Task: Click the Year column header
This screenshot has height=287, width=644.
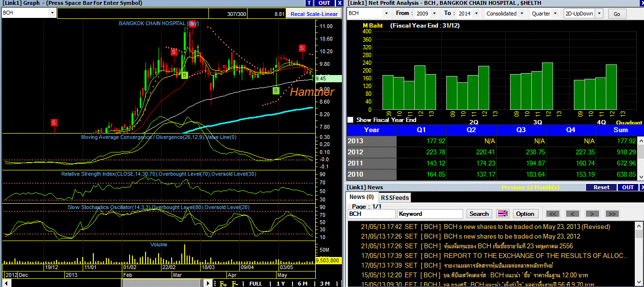Action: click(x=371, y=130)
